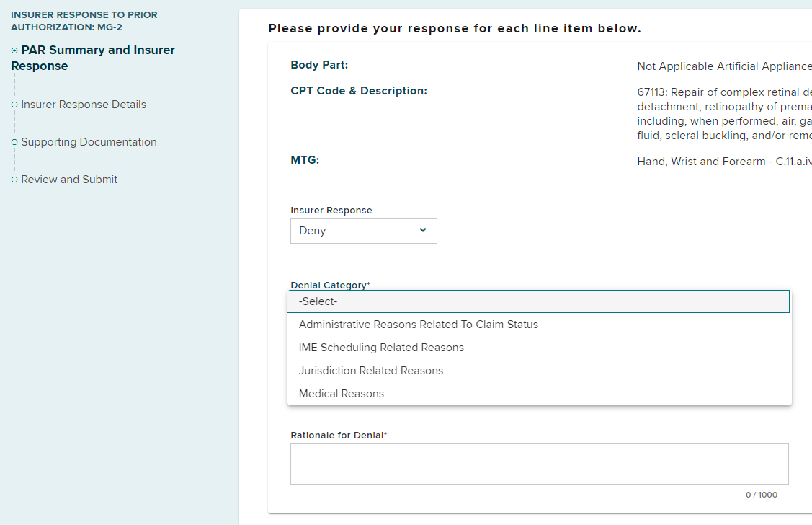Click the chevron arrow in Insurer Response dropdown
The width and height of the screenshot is (812, 525).
tap(423, 231)
